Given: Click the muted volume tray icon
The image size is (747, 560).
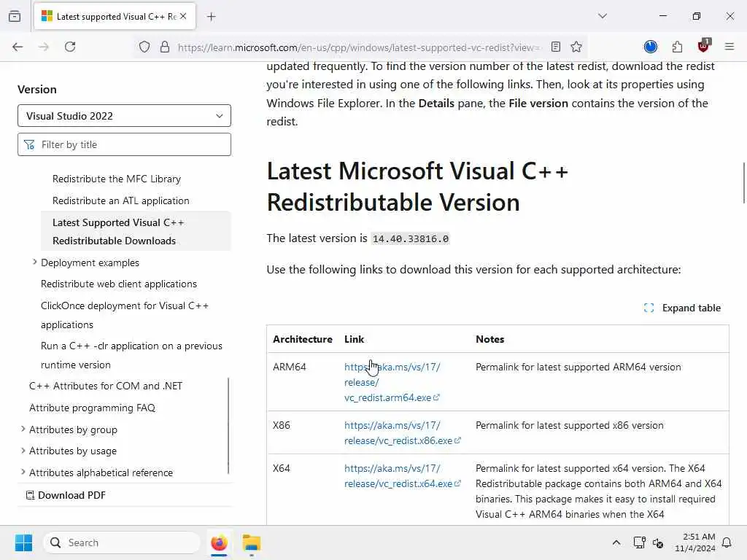Looking at the screenshot, I should click(658, 542).
